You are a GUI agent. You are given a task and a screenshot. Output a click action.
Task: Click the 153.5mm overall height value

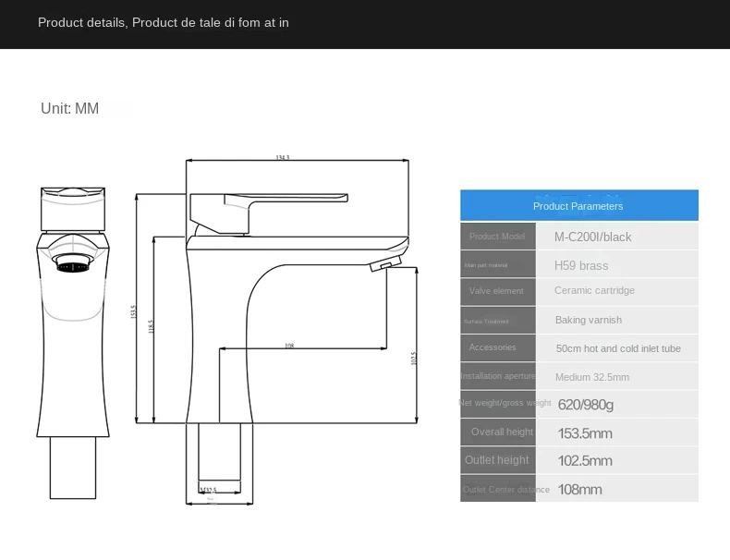click(585, 433)
